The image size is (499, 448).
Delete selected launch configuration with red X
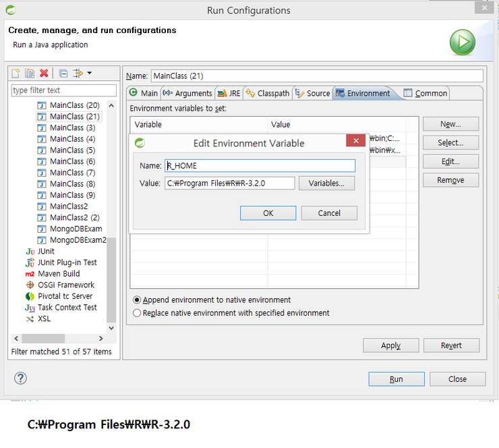44,74
